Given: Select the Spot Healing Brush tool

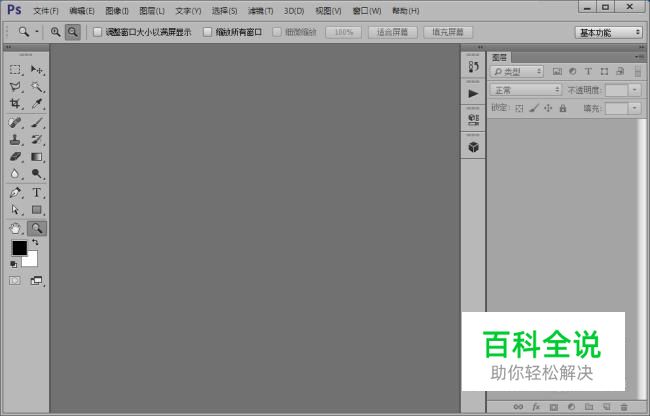Looking at the screenshot, I should coord(15,123).
